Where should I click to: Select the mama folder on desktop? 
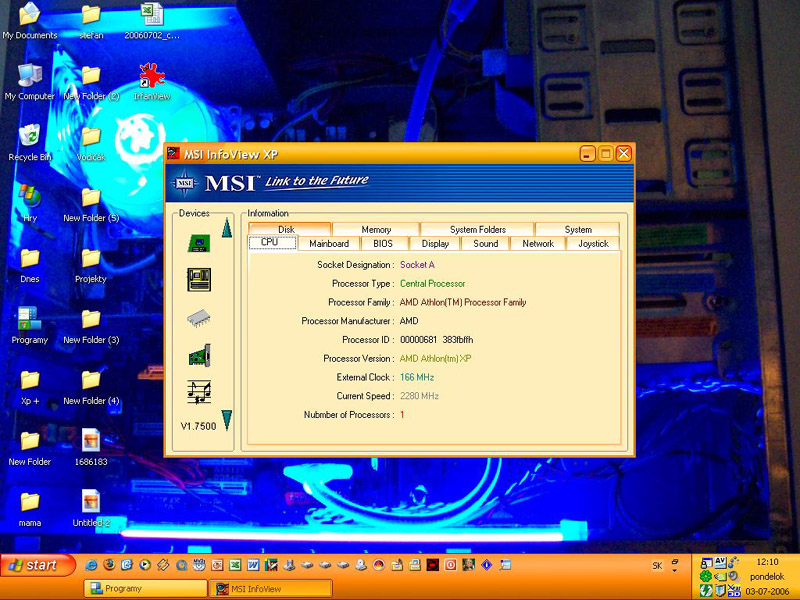coord(30,509)
